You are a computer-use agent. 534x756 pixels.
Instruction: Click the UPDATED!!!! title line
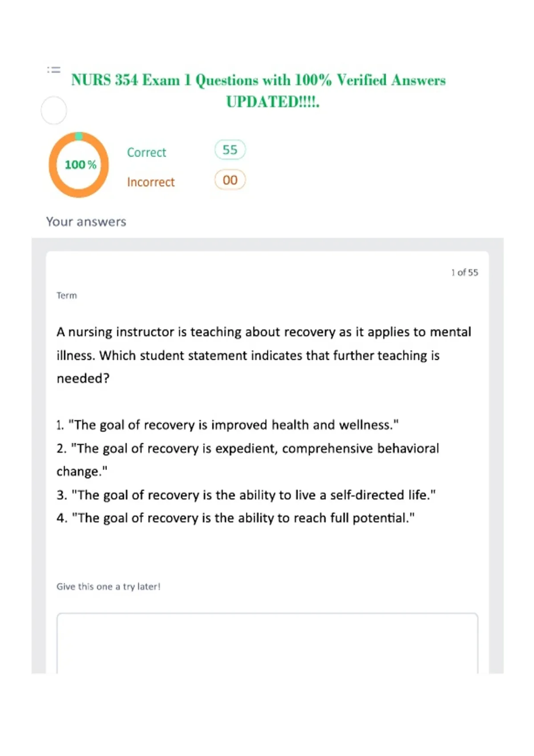tap(273, 102)
